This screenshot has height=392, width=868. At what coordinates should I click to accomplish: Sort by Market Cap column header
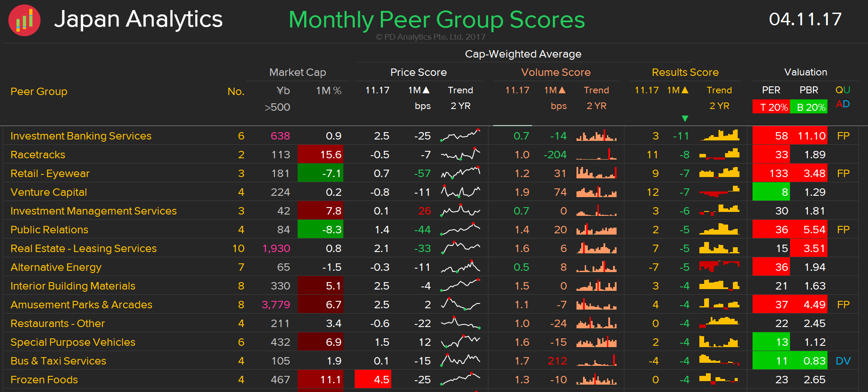(298, 72)
